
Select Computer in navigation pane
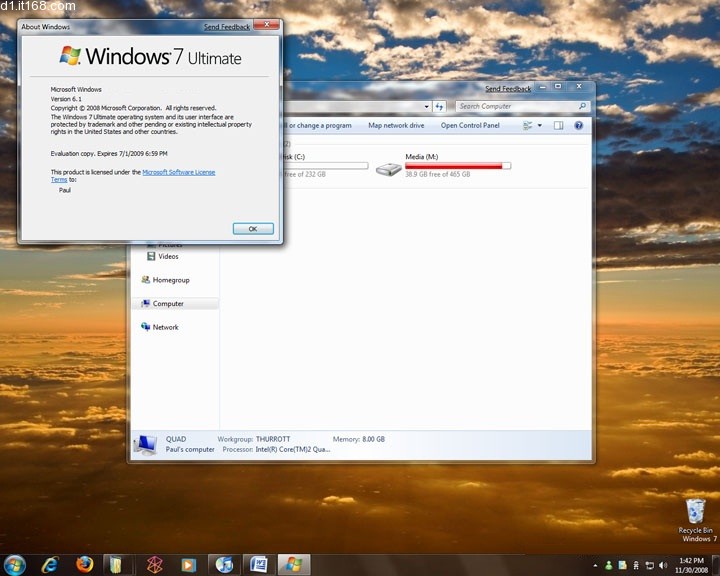point(175,304)
